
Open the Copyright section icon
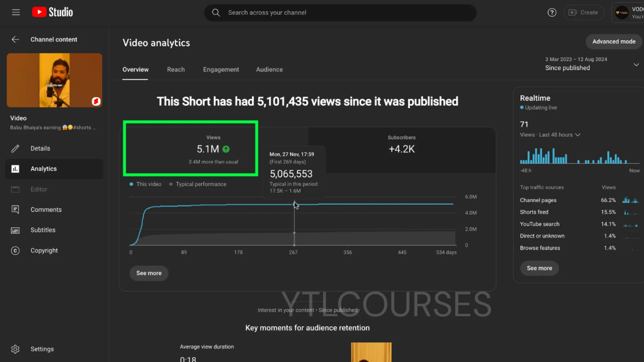(15, 250)
